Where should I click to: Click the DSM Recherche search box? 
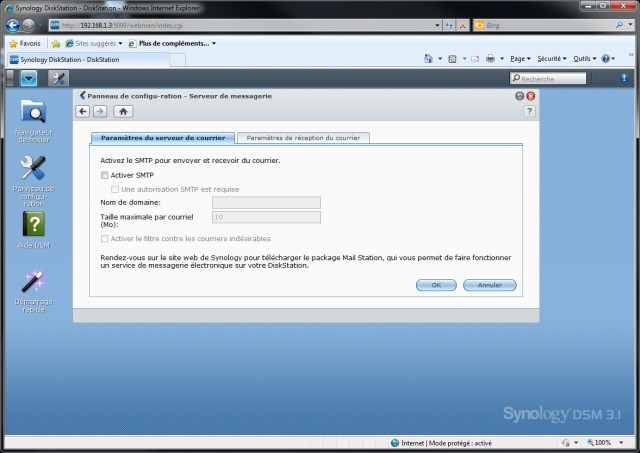pyautogui.click(x=548, y=78)
